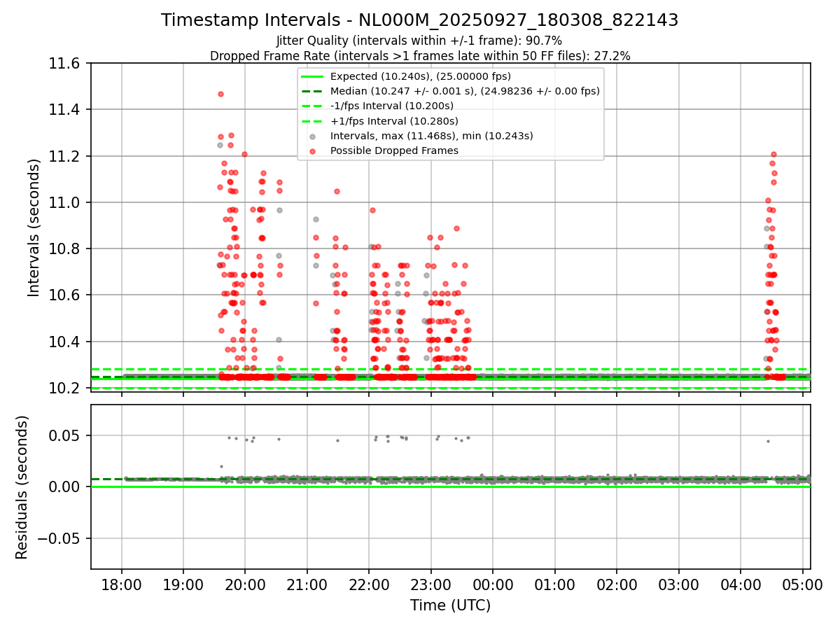
Task: Click the 'Residuals (seconds)' y-axis label
Action: coord(22,487)
